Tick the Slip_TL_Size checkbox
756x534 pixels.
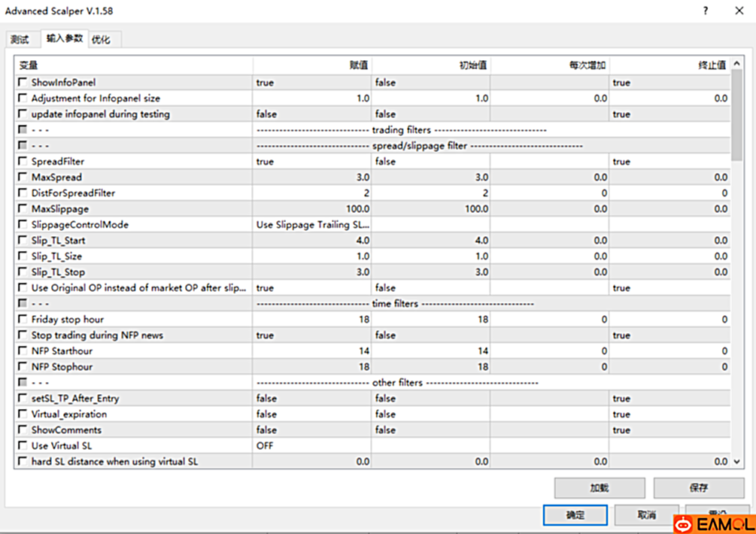(x=23, y=256)
